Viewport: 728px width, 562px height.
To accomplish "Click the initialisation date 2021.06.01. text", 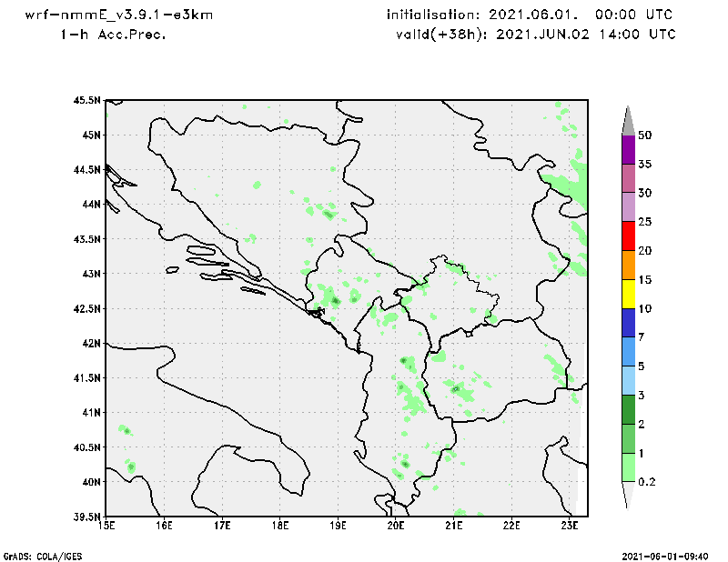I will [533, 15].
